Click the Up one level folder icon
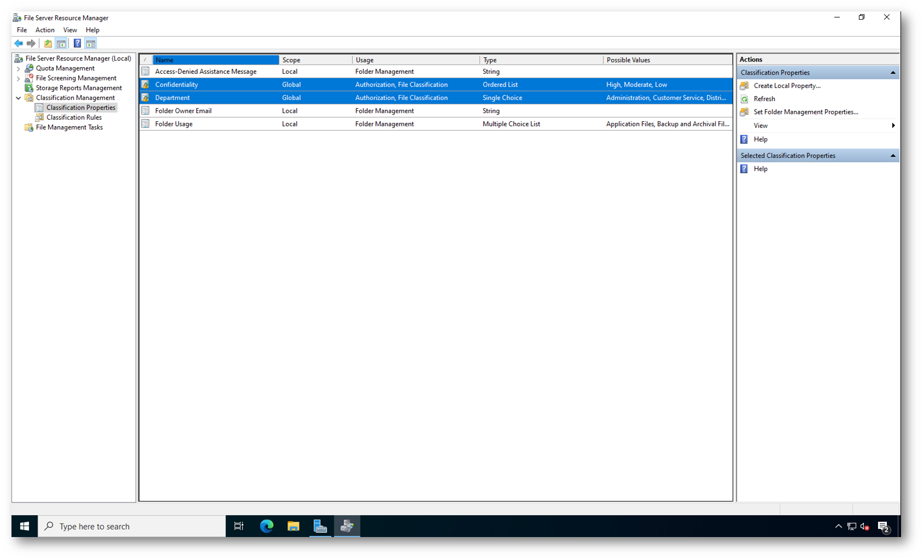Image resolution: width=924 pixels, height=560 pixels. pos(48,43)
